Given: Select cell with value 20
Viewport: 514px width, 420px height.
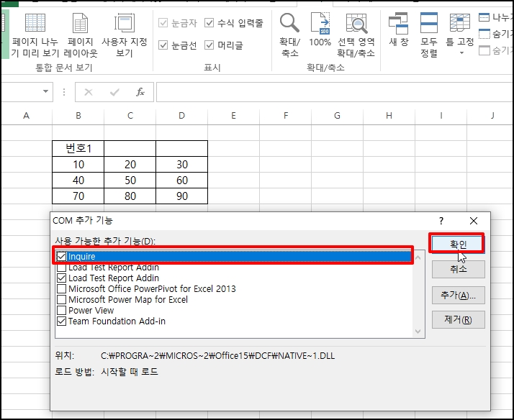Looking at the screenshot, I should pyautogui.click(x=130, y=165).
